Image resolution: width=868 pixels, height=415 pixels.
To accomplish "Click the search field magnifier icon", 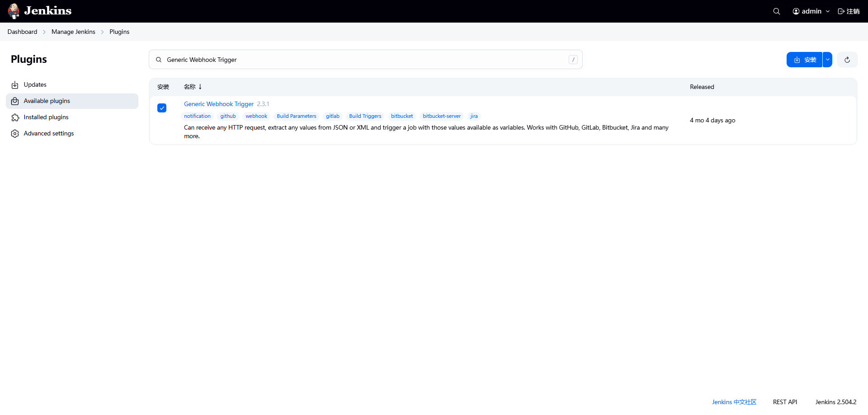I will pyautogui.click(x=159, y=60).
